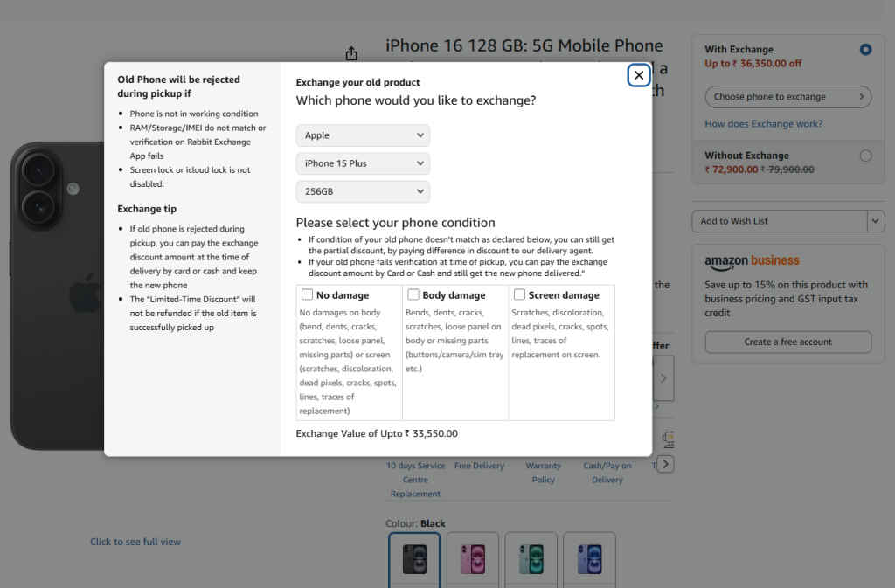This screenshot has height=588, width=895.
Task: Click right arrow beside delivery info icons
Action: 665,464
